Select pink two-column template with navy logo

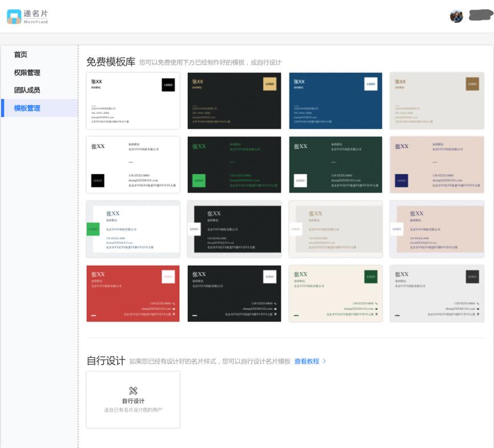[x=437, y=165]
